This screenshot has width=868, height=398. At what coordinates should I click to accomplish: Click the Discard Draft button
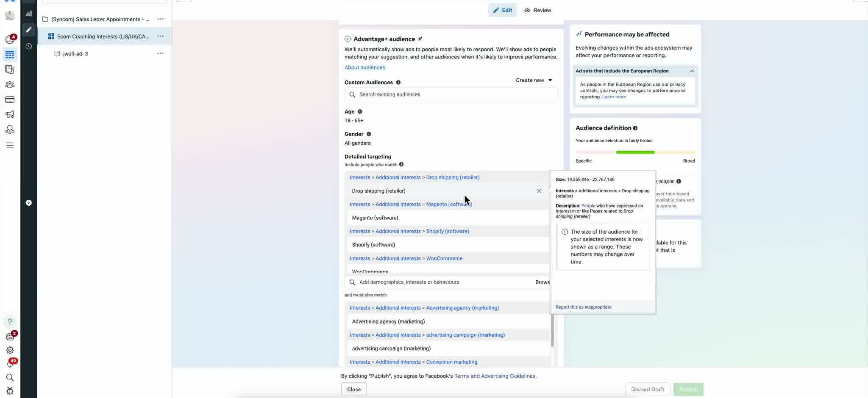[647, 390]
